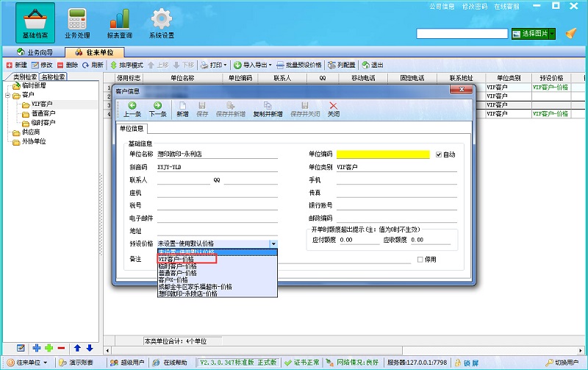Click the red X 关闭 icon in dialog
The width and height of the screenshot is (588, 370).
334,109
